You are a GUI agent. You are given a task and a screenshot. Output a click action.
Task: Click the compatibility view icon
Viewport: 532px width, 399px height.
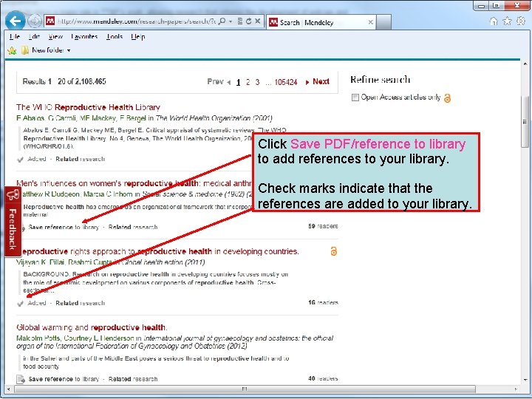240,21
